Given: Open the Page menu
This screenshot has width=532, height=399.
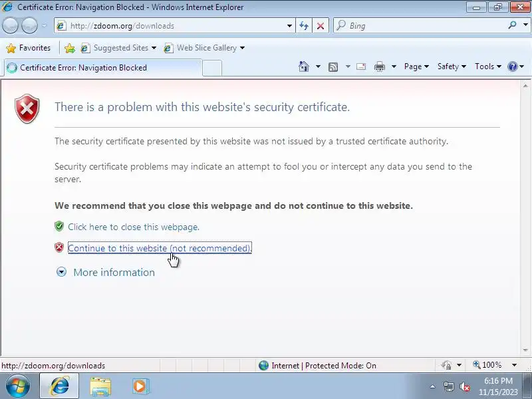Looking at the screenshot, I should tap(416, 66).
